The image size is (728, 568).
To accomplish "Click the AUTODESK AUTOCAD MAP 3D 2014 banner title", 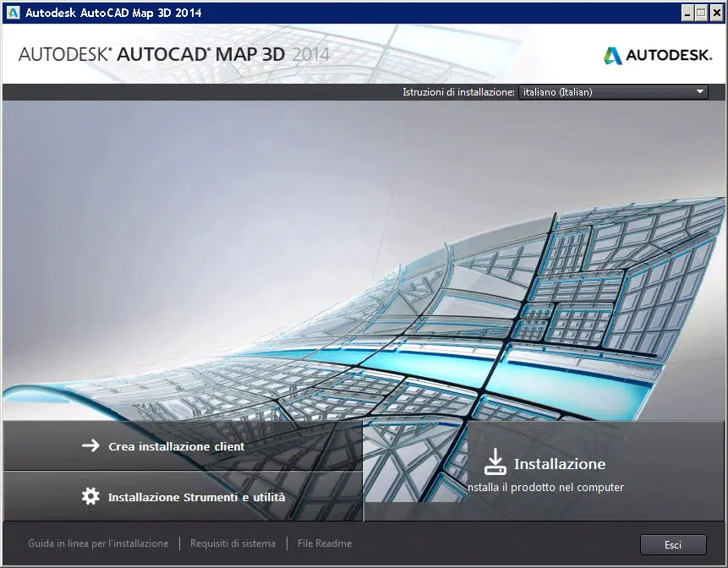I will click(x=174, y=54).
